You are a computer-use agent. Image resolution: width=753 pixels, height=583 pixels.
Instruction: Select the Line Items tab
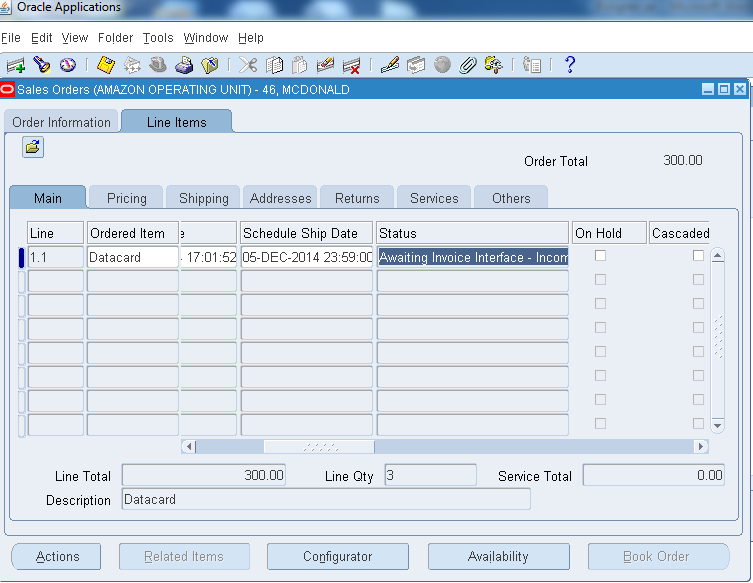[x=177, y=122]
